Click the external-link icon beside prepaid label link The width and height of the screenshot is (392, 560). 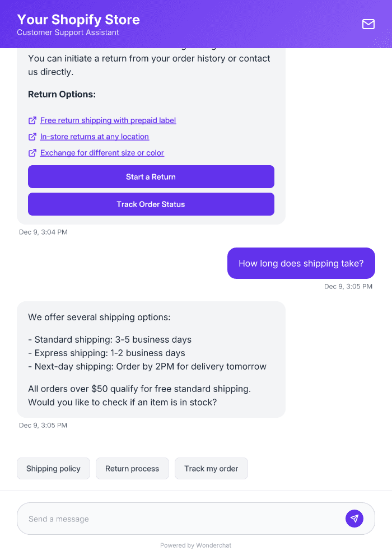pyautogui.click(x=32, y=120)
